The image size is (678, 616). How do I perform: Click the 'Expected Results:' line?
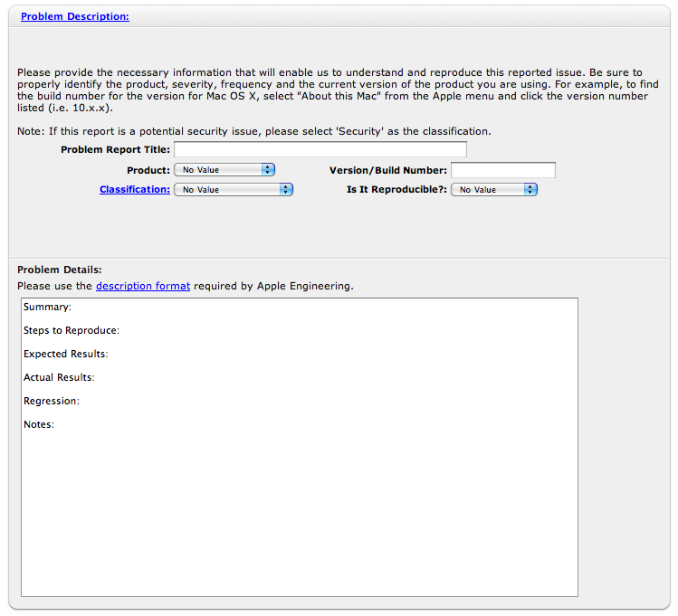(66, 354)
